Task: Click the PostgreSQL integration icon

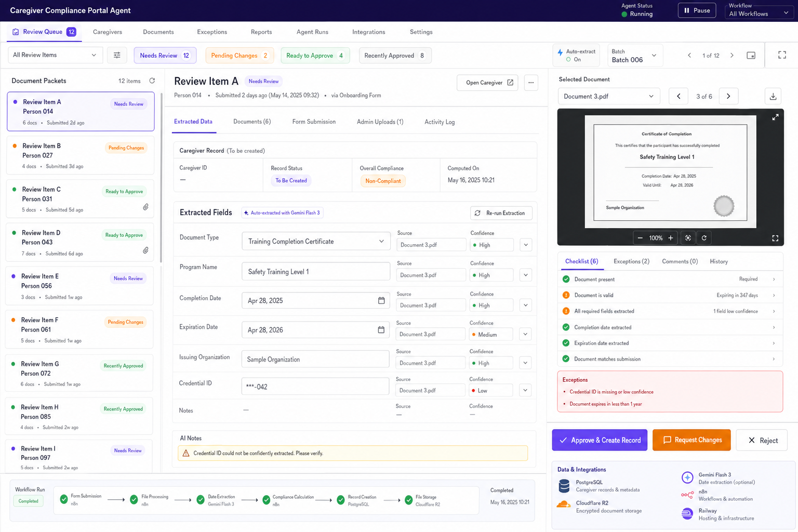Action: coord(564,486)
